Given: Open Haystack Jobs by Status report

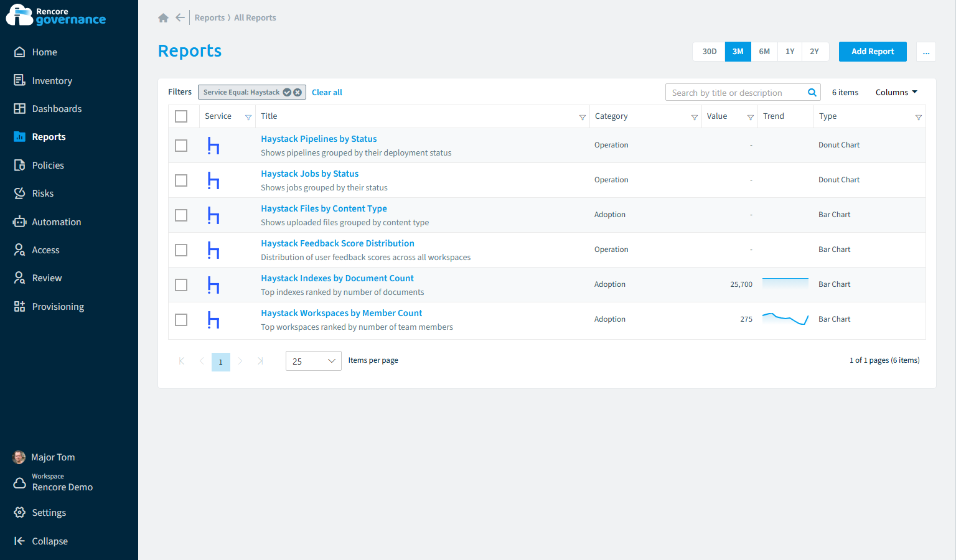Looking at the screenshot, I should (x=309, y=174).
